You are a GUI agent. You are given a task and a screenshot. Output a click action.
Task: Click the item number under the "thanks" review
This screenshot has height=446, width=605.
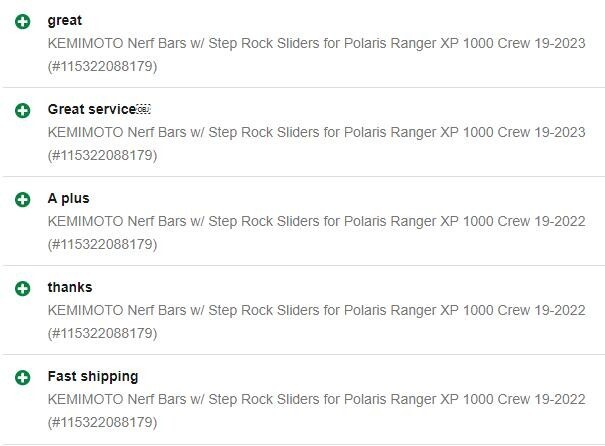click(102, 333)
